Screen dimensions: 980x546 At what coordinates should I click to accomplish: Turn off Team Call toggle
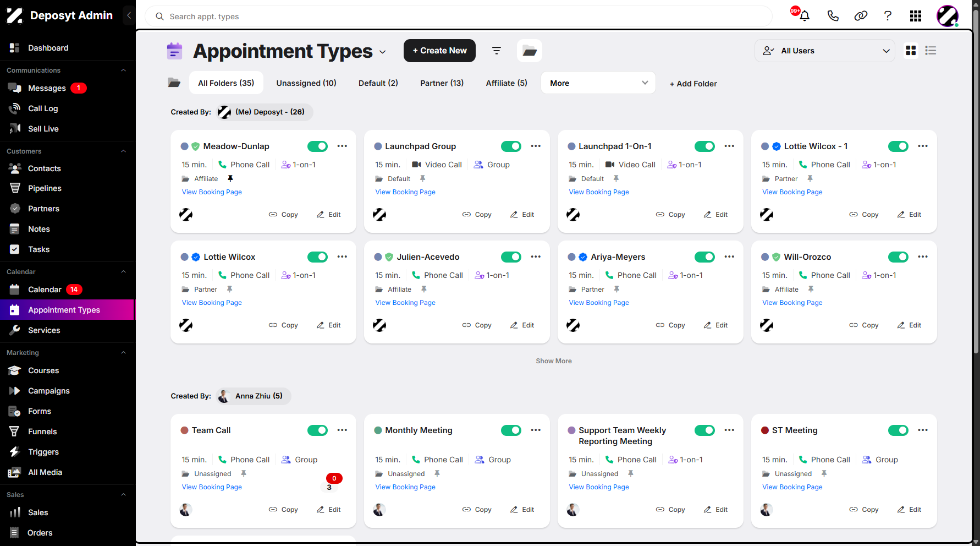coord(317,430)
